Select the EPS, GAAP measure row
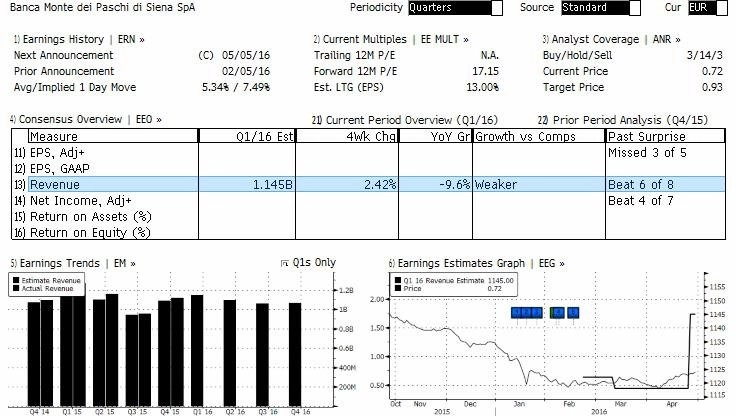 point(368,169)
